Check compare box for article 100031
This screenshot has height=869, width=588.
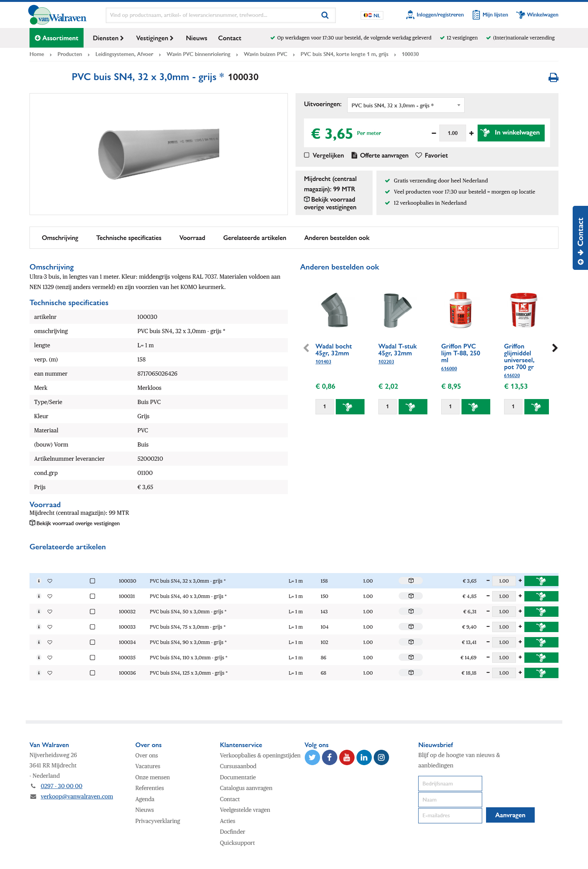click(x=92, y=596)
